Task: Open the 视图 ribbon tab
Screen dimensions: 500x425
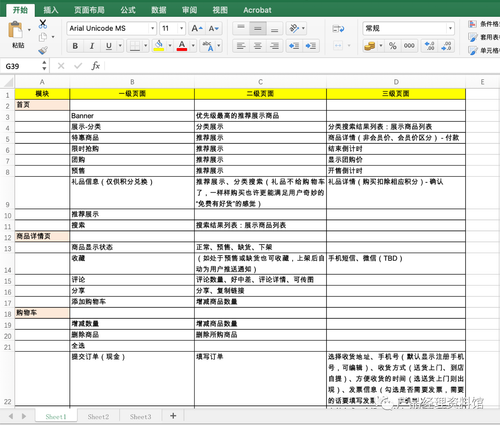Action: (220, 10)
